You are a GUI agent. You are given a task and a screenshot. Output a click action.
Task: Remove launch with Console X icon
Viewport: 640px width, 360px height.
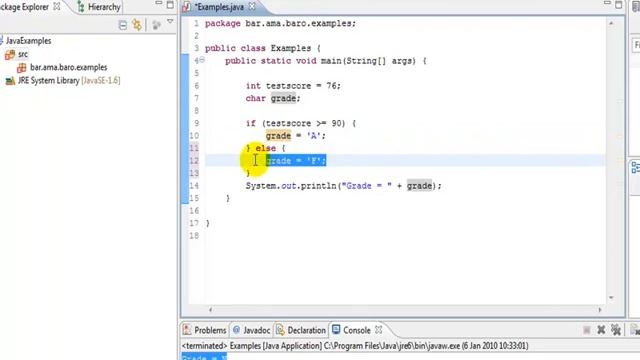click(601, 330)
